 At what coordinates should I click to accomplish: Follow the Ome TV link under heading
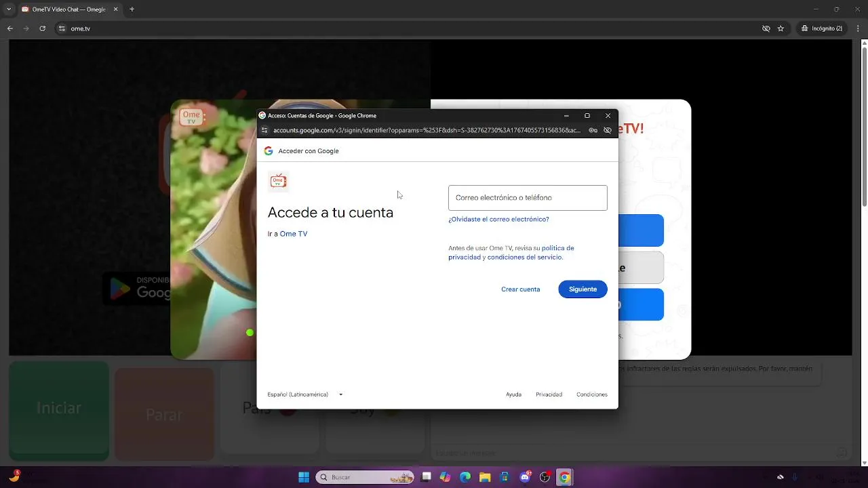(294, 234)
